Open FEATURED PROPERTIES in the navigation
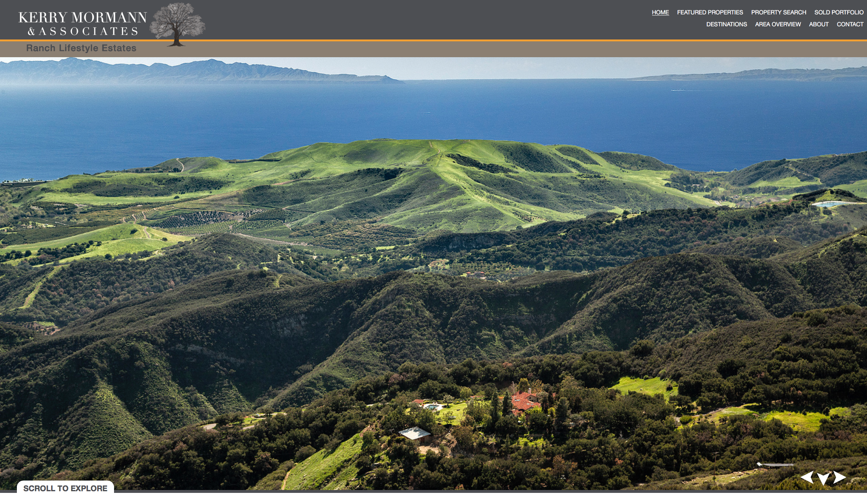Screen dimensions: 867x504 [x=710, y=12]
